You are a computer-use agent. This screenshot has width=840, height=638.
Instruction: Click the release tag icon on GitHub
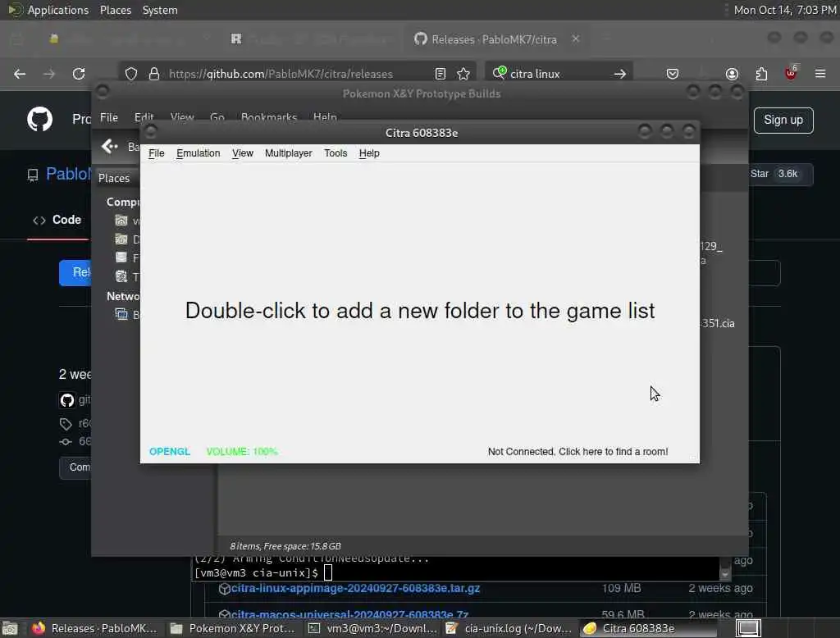(x=66, y=424)
